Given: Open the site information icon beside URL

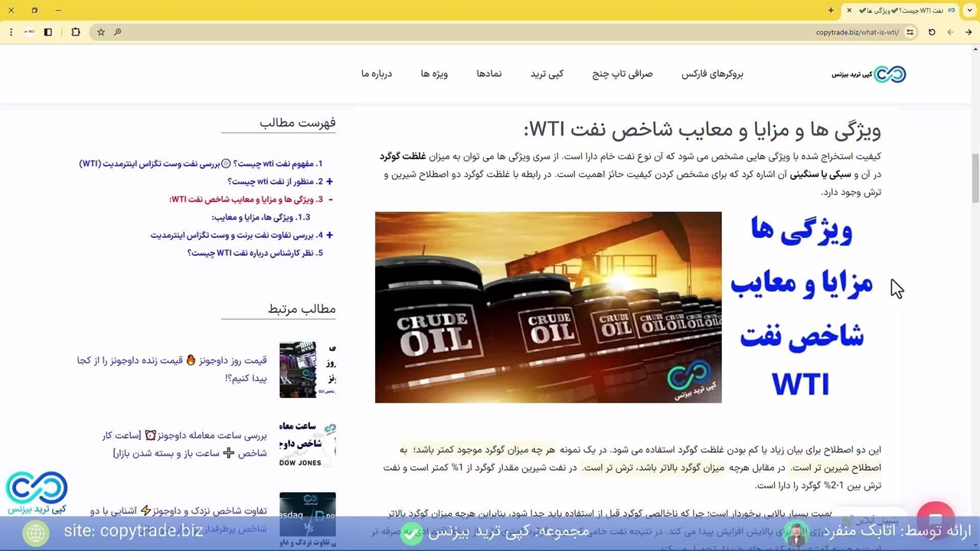Looking at the screenshot, I should coord(910,32).
